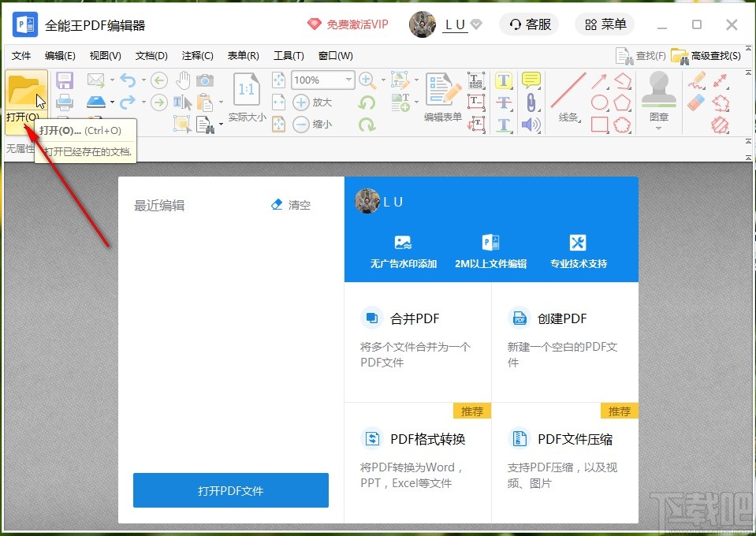This screenshot has width=756, height=536.
Task: Open the LU account dropdown in title bar
Action: click(x=476, y=24)
